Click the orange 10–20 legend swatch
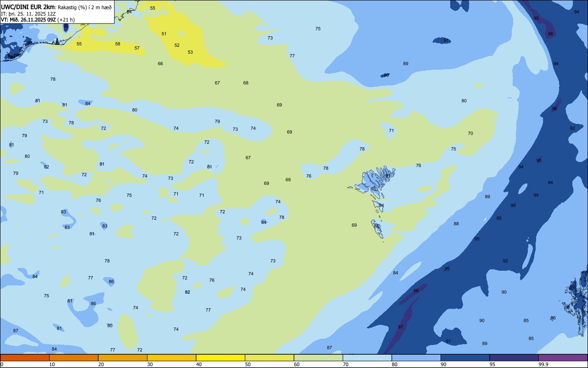The height and width of the screenshot is (368, 588). coord(73,357)
